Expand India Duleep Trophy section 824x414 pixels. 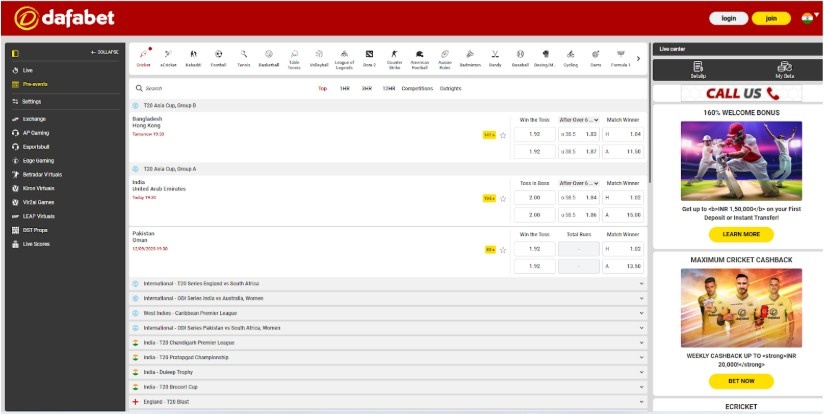tap(388, 372)
